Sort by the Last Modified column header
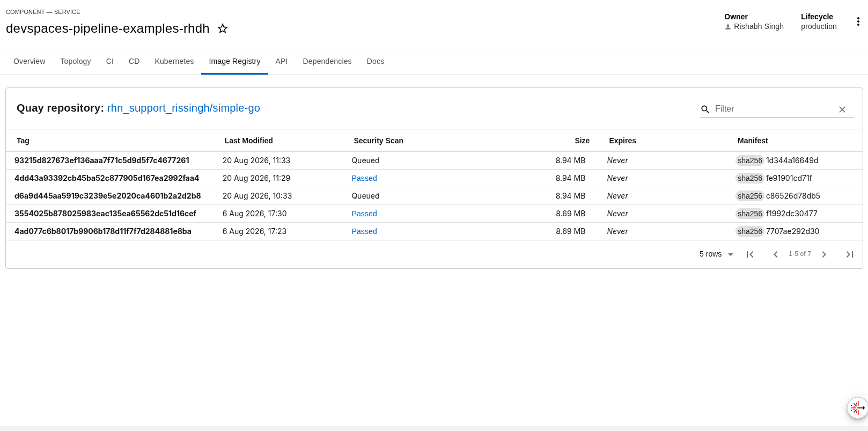This screenshot has height=431, width=868. point(249,141)
